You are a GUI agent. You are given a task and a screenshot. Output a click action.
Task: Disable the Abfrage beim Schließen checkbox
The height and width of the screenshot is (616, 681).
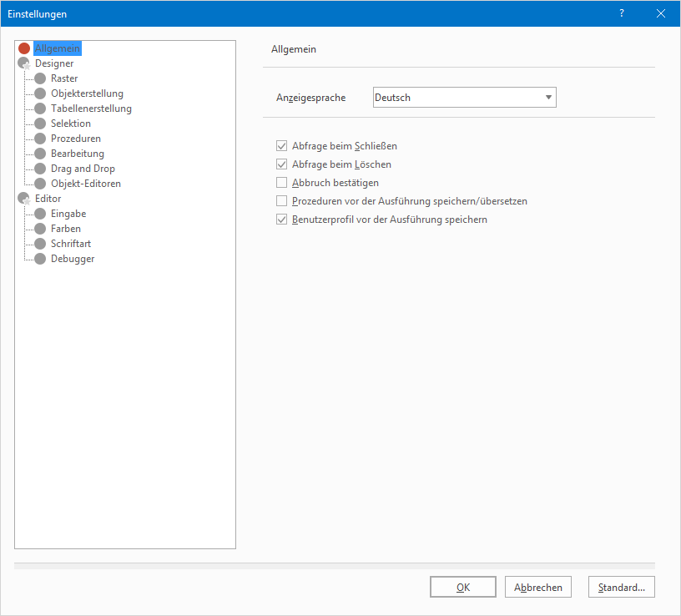point(281,146)
